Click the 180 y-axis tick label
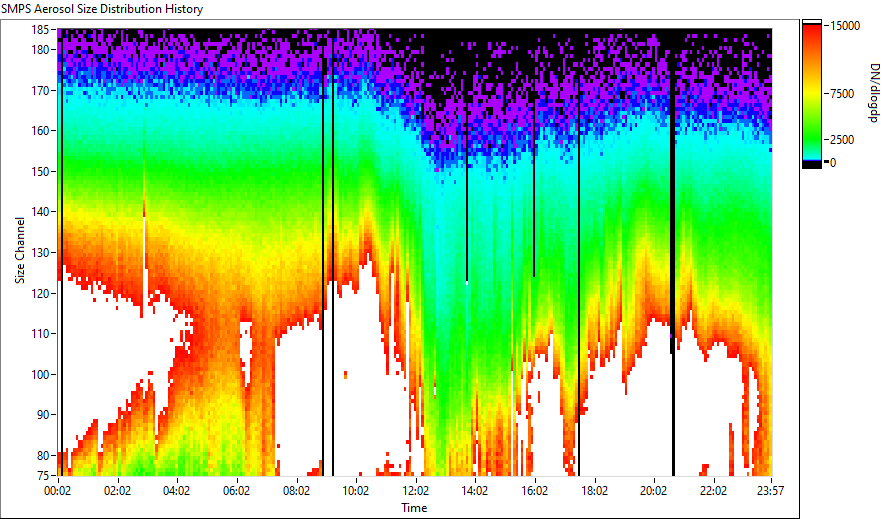This screenshot has height=519, width=884. coord(40,50)
